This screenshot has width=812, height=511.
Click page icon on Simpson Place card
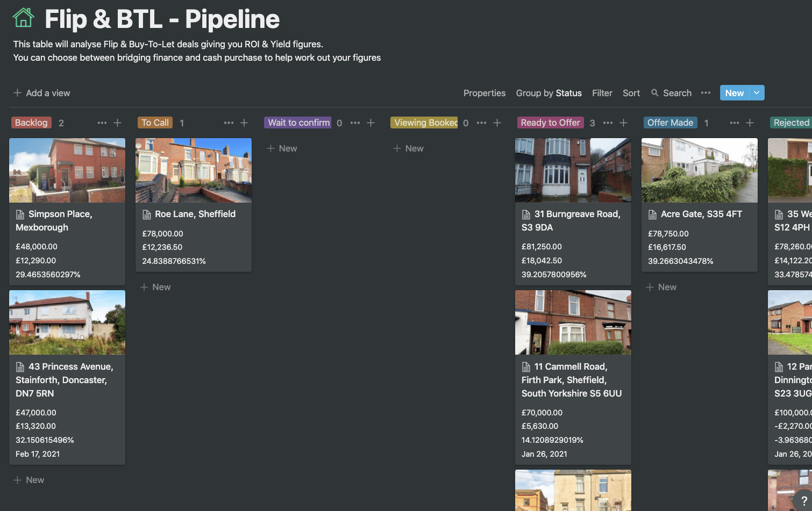pos(20,214)
